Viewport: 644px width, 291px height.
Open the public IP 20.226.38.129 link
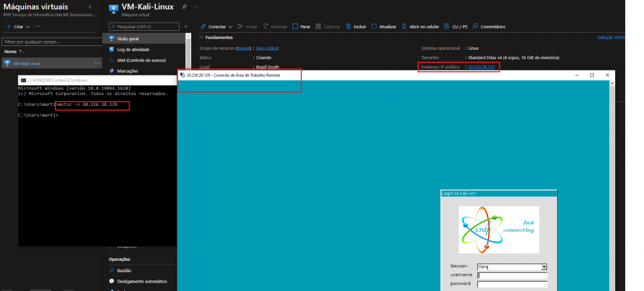pos(481,67)
